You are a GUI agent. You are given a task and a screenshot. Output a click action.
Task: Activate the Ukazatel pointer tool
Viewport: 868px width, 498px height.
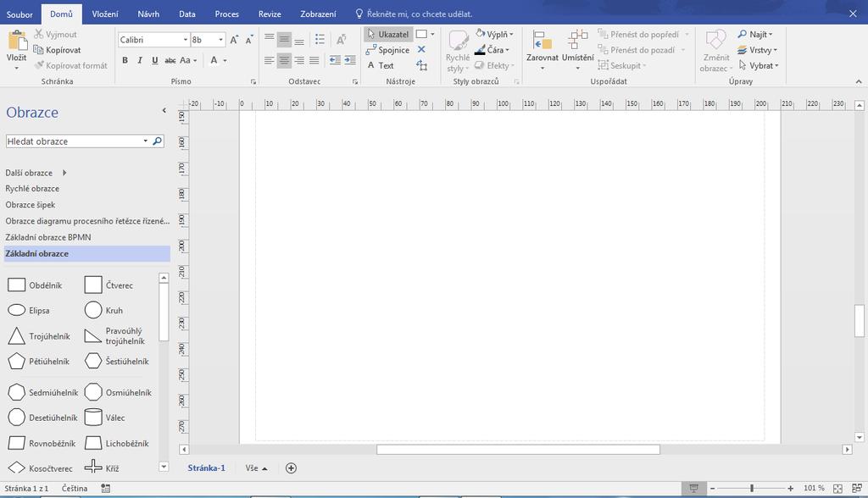click(388, 35)
